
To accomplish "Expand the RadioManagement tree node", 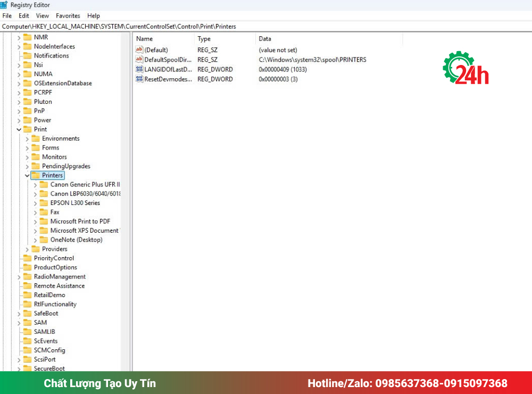I will pos(19,277).
